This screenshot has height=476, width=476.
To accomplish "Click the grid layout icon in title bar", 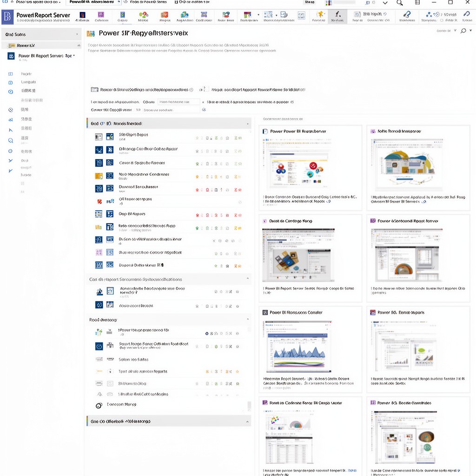I will (417, 2).
